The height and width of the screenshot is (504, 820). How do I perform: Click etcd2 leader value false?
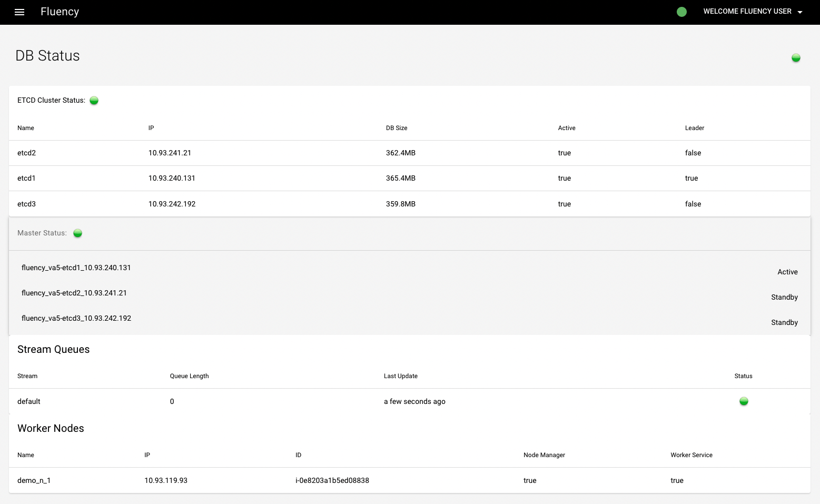pyautogui.click(x=693, y=153)
